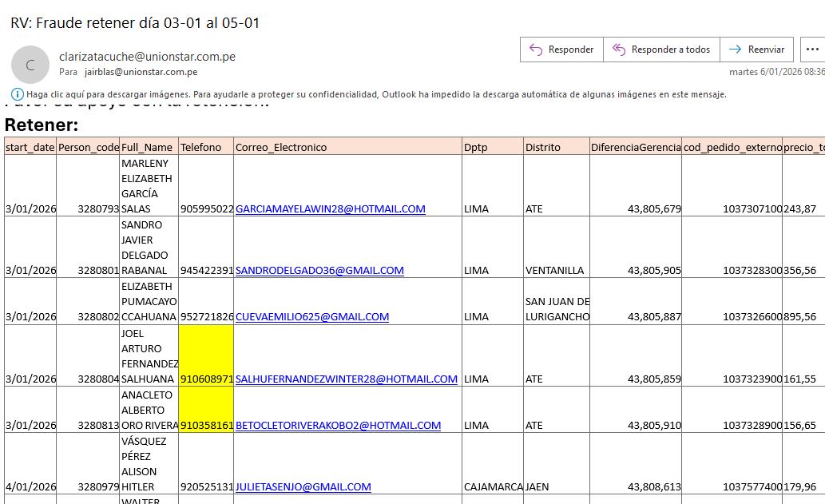The image size is (825, 504).
Task: Click the sender avatar circle
Action: [30, 65]
